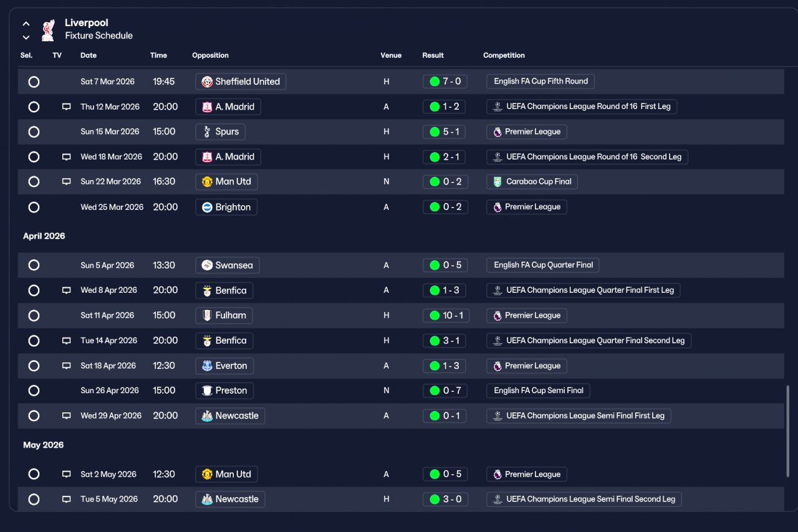
Task: Select the radio button for Swansea fixture
Action: point(34,265)
